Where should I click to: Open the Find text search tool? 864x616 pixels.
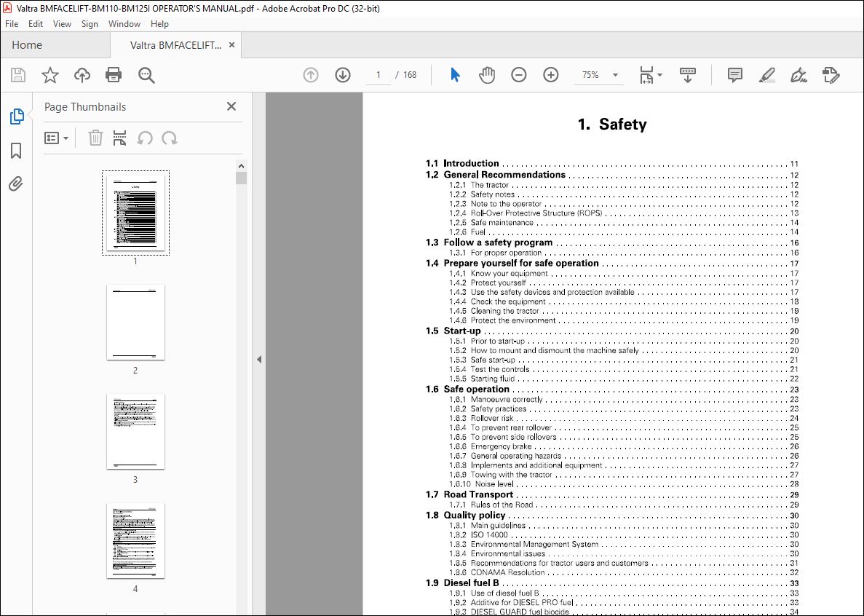pyautogui.click(x=146, y=75)
